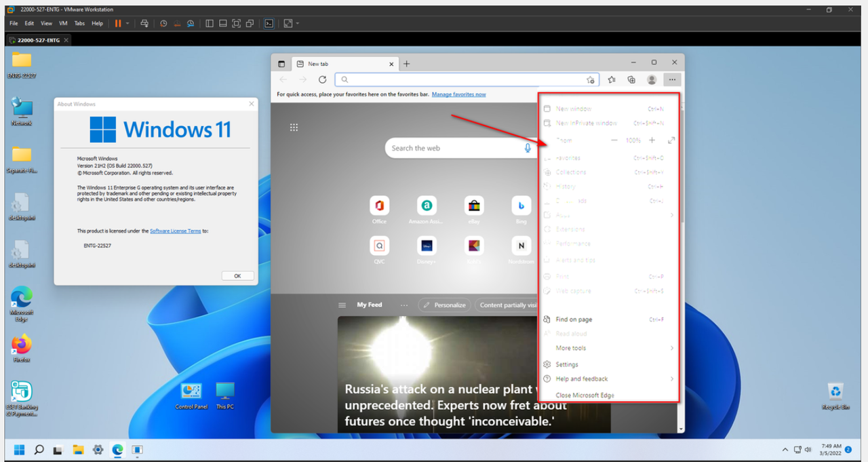The height and width of the screenshot is (462, 868).
Task: Click Microsoft Edge icon on taskbar
Action: click(x=117, y=449)
